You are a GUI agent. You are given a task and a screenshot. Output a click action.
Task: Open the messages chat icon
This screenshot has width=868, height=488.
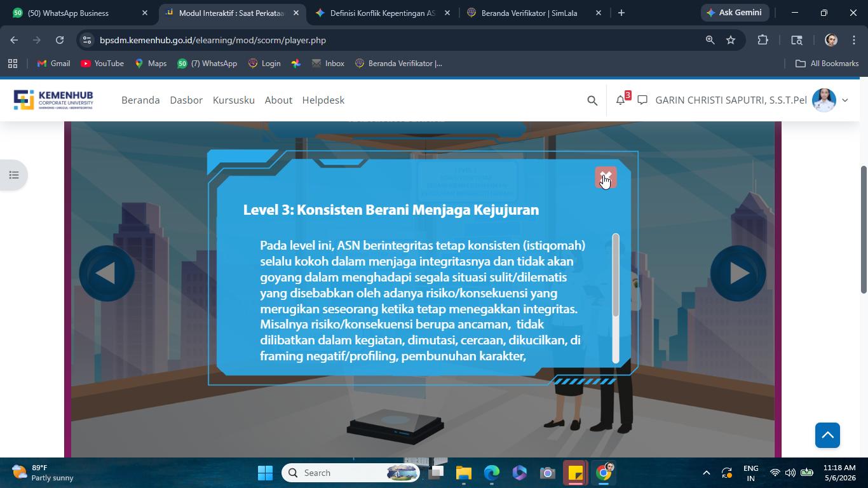coord(642,100)
